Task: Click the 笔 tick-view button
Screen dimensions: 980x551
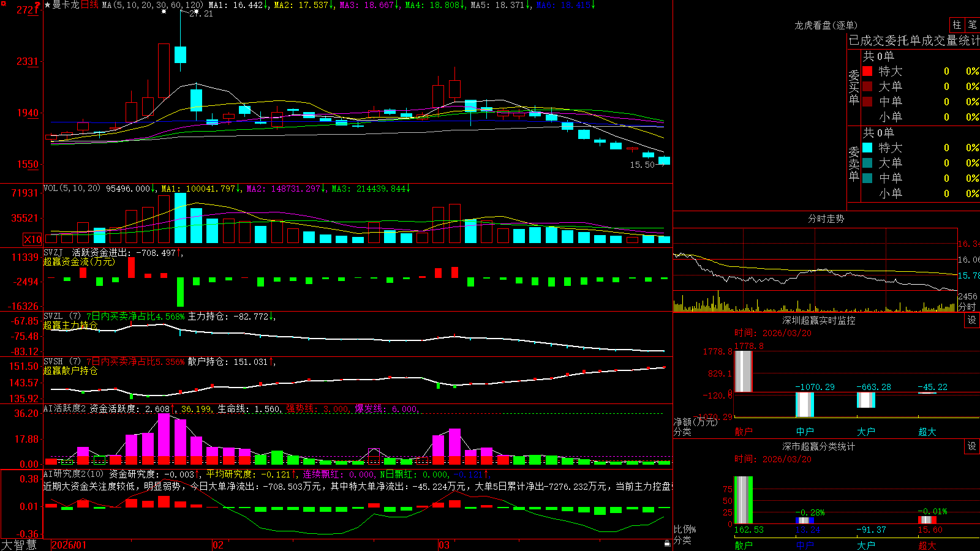Action: (972, 24)
